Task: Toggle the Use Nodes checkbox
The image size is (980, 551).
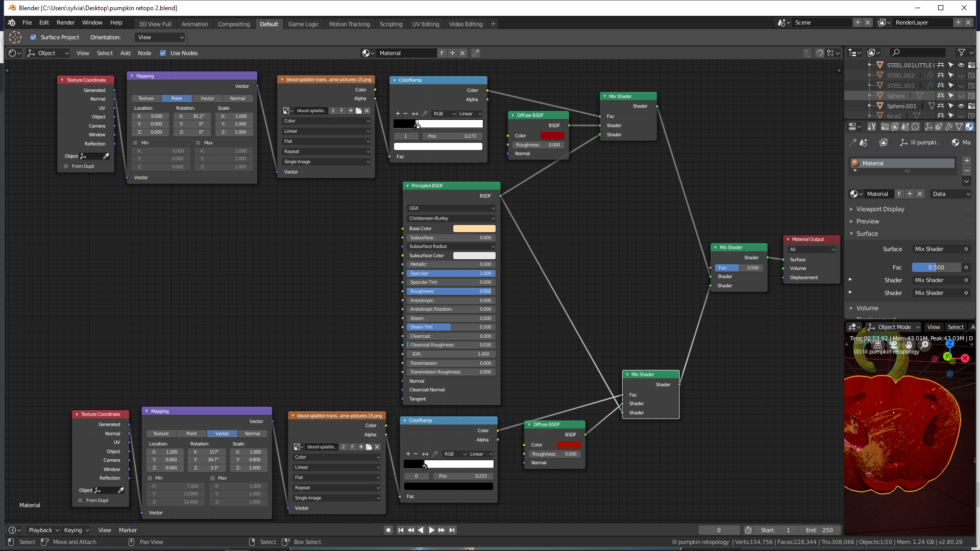Action: (163, 53)
